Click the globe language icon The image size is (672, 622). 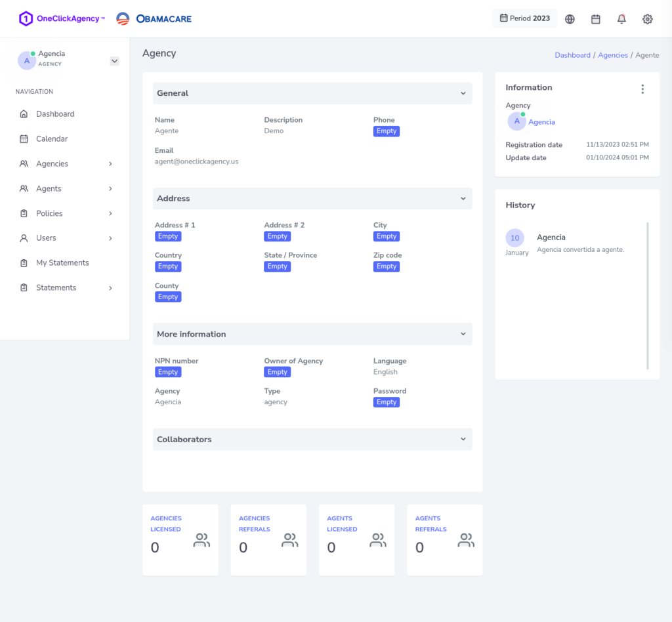coord(570,19)
